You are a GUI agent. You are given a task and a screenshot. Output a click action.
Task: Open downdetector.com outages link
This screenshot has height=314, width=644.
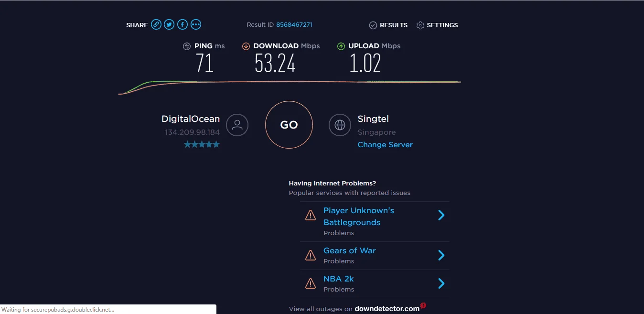[x=387, y=309]
